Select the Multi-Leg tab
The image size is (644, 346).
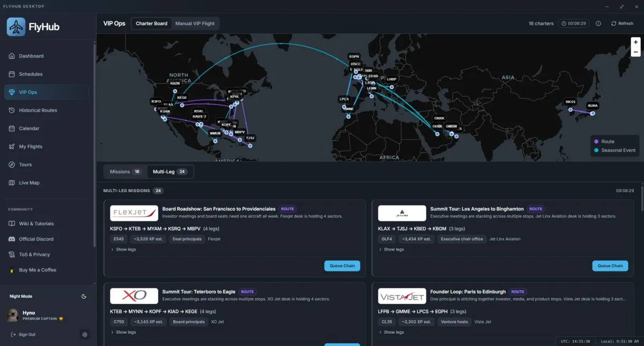pos(170,172)
